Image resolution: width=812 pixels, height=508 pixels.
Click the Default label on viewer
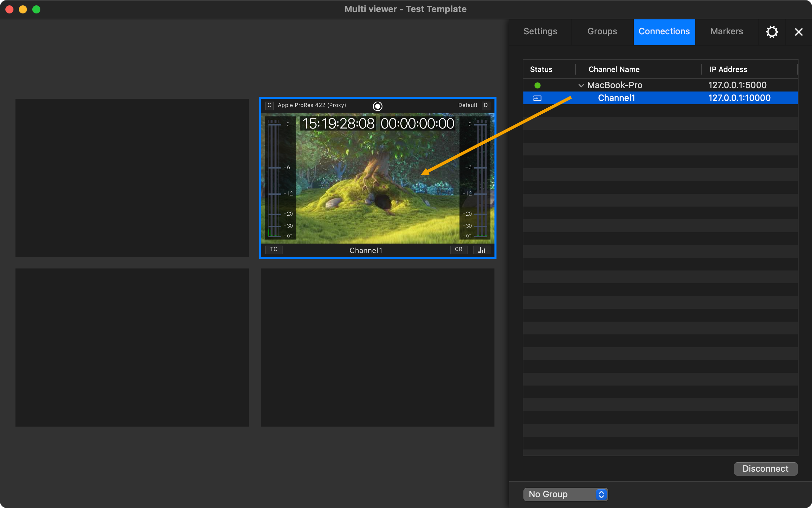pos(468,105)
